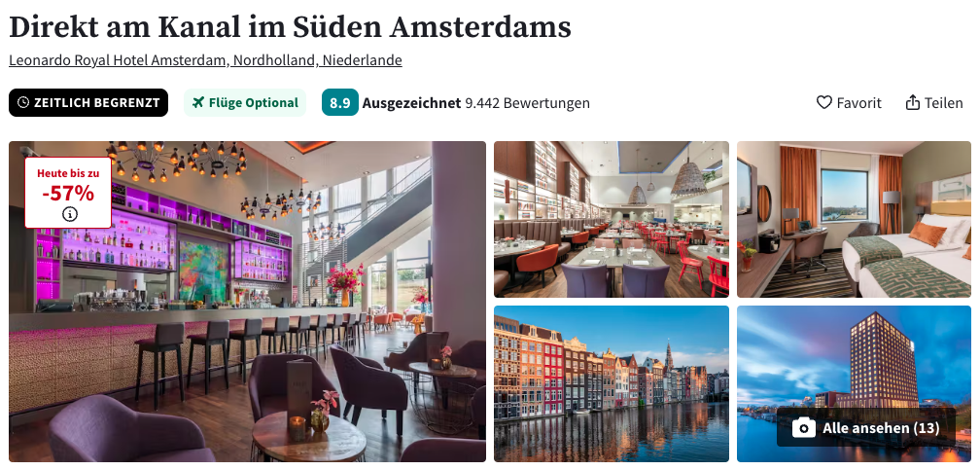
Task: Open the Amsterdam canal houses photo
Action: coord(612,383)
